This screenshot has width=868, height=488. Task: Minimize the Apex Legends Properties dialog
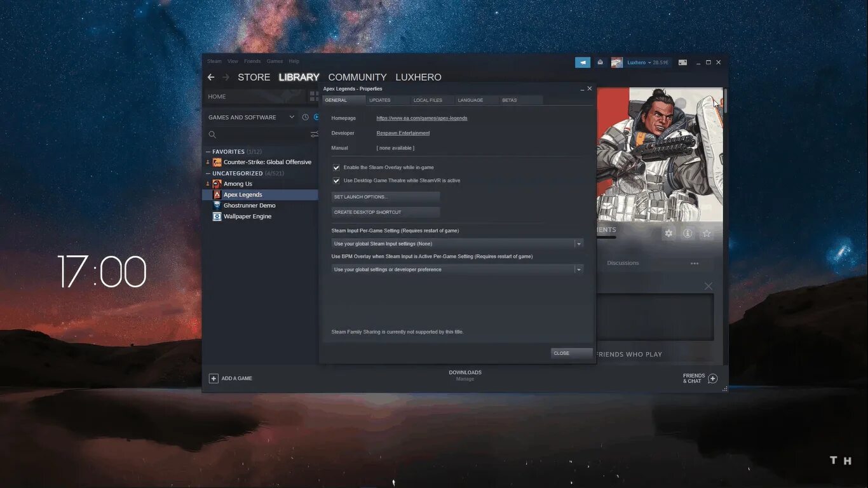point(582,89)
